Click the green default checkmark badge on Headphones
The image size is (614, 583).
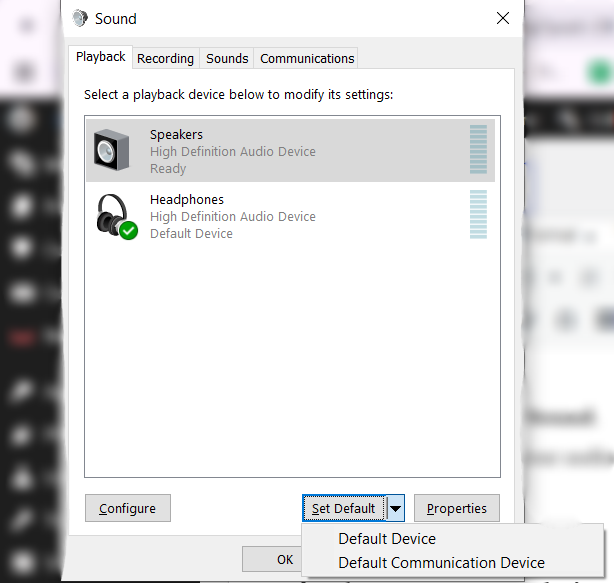click(x=128, y=230)
